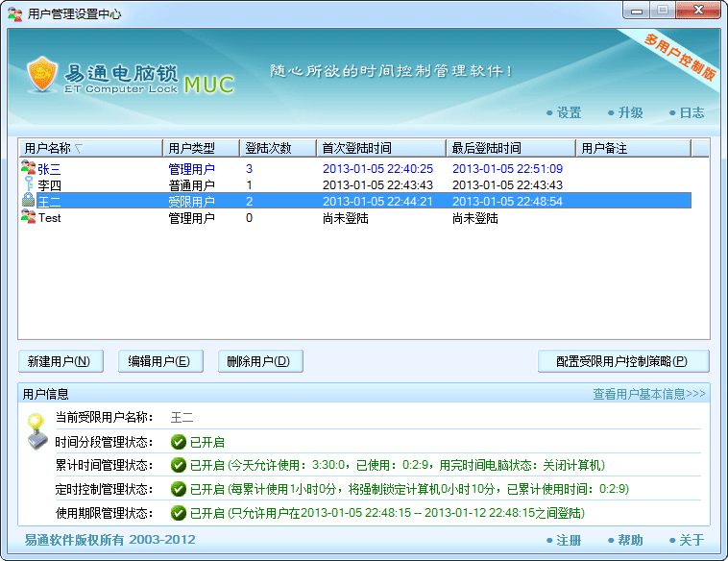Select the Test user row
This screenshot has height=561, width=728.
tap(288, 218)
